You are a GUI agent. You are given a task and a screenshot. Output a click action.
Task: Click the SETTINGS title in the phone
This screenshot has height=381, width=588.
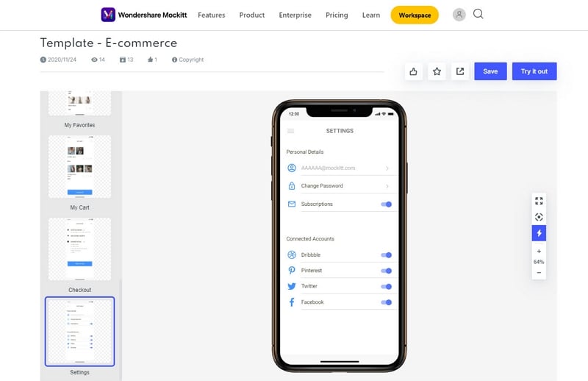(340, 131)
